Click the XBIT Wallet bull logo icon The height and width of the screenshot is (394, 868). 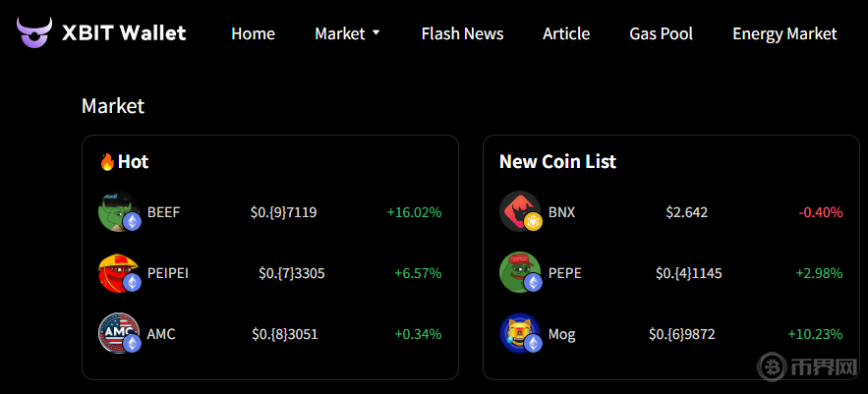(33, 32)
